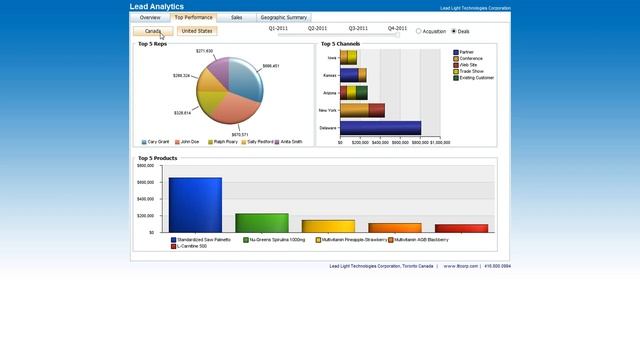
Task: Open the Overview tab
Action: (x=150, y=18)
